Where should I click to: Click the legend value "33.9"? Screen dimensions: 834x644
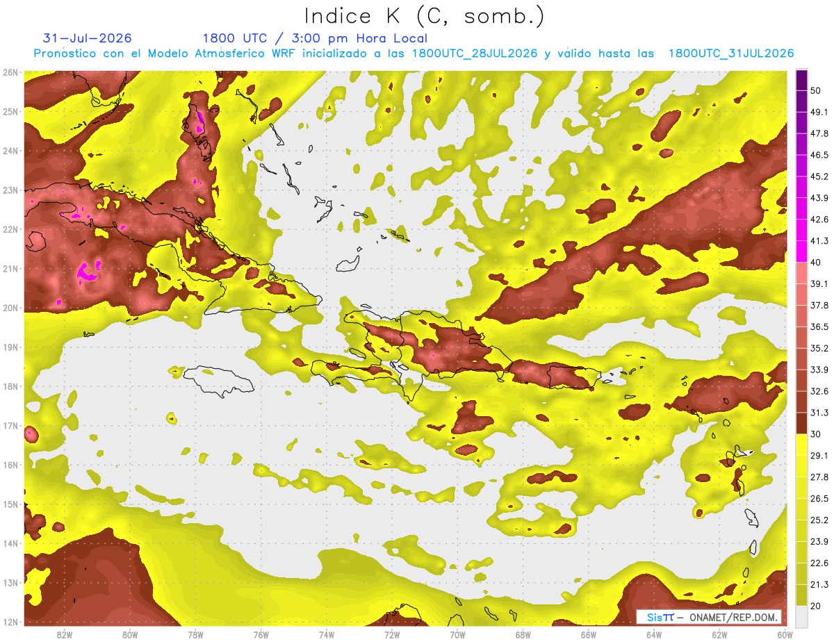pyautogui.click(x=819, y=370)
